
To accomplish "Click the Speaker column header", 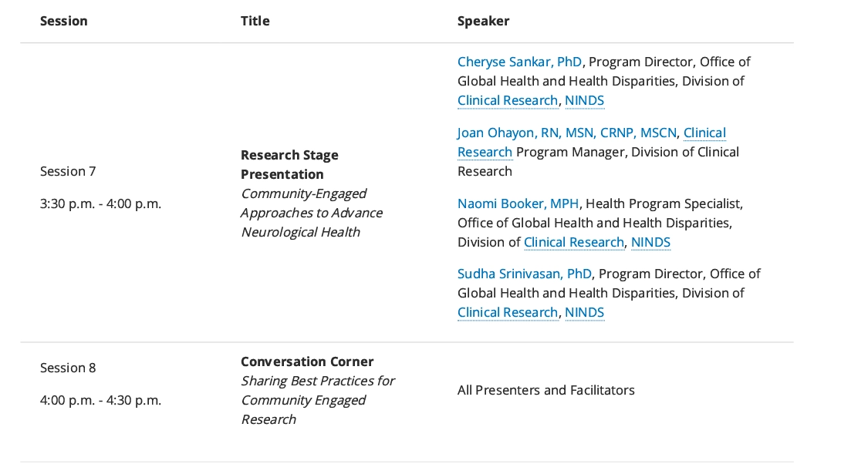I will tap(483, 21).
